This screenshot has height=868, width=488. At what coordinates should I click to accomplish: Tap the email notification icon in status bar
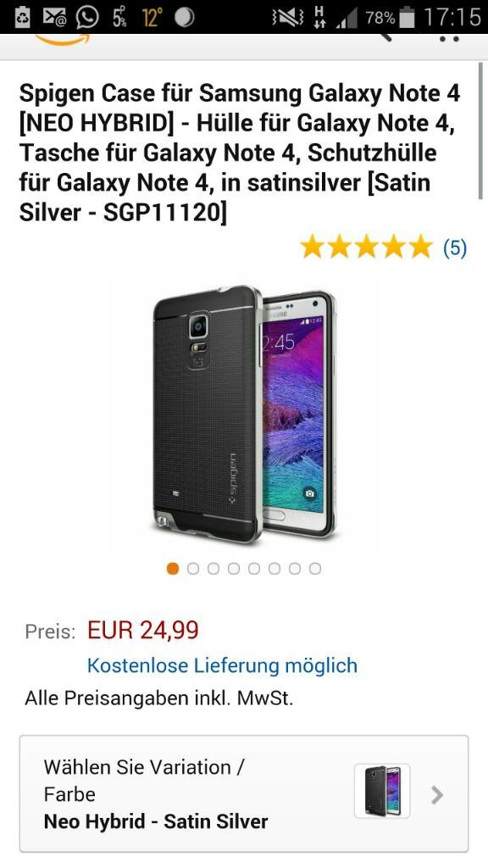tap(54, 17)
